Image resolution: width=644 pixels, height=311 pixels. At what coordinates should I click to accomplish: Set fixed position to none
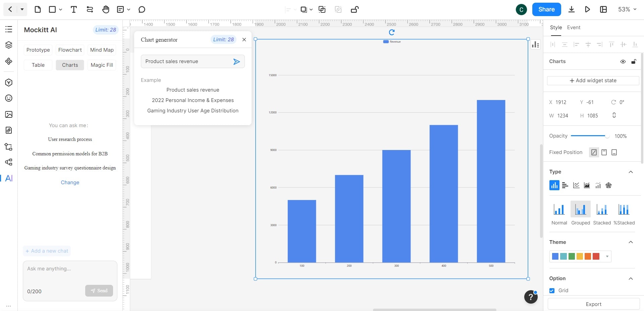[x=594, y=152]
